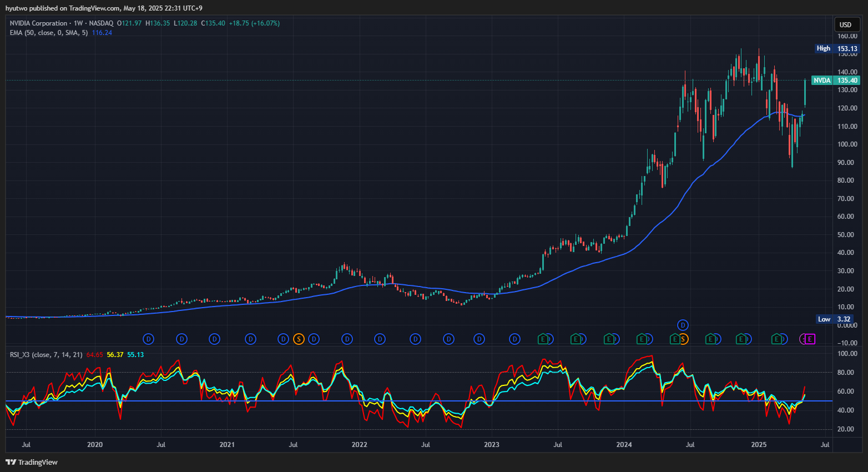Click the blue horizontal 50 line in the RSI pane
Screen dimensions: 868x472
click(419, 401)
